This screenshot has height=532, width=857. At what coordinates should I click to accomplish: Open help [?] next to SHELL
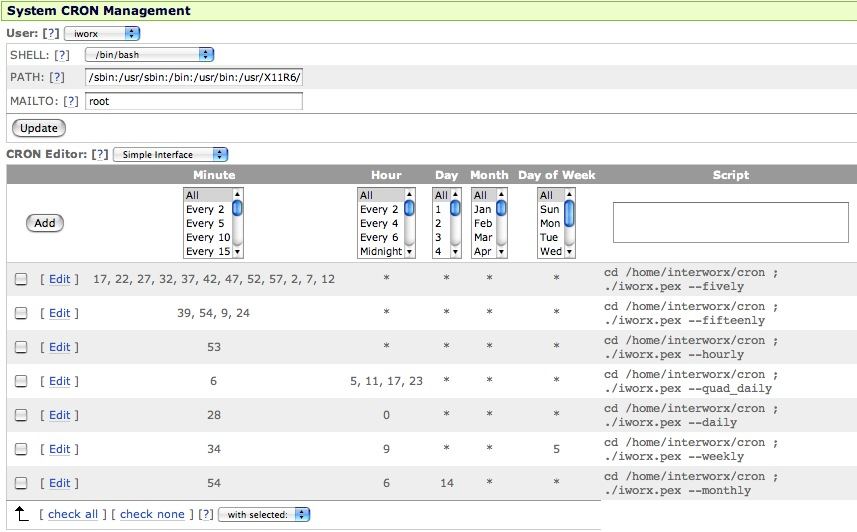(62, 55)
